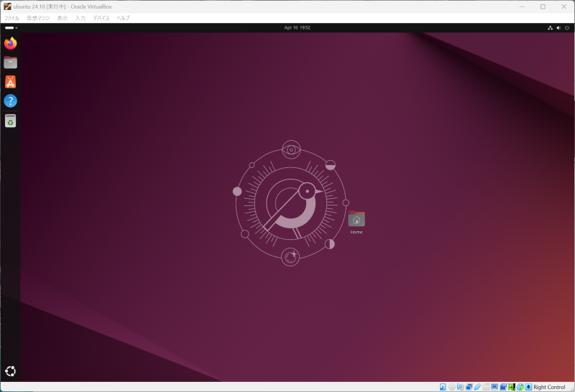Screen dimensions: 575x392
Task: Select the Home folder on the desktop
Action: (356, 221)
